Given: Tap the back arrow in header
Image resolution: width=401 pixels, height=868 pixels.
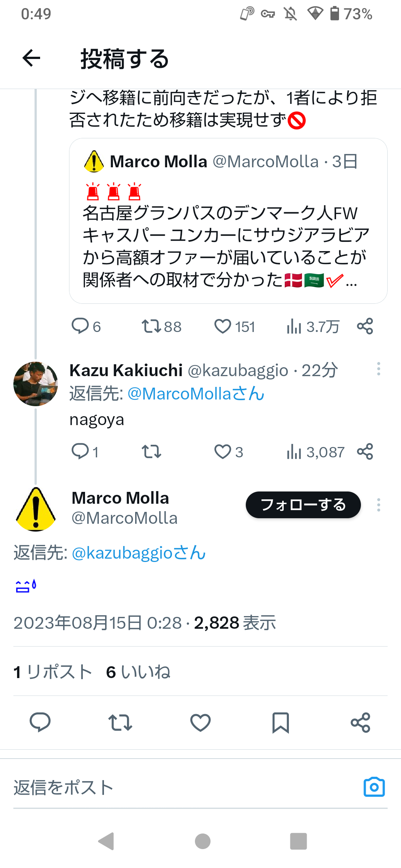Looking at the screenshot, I should (x=31, y=58).
